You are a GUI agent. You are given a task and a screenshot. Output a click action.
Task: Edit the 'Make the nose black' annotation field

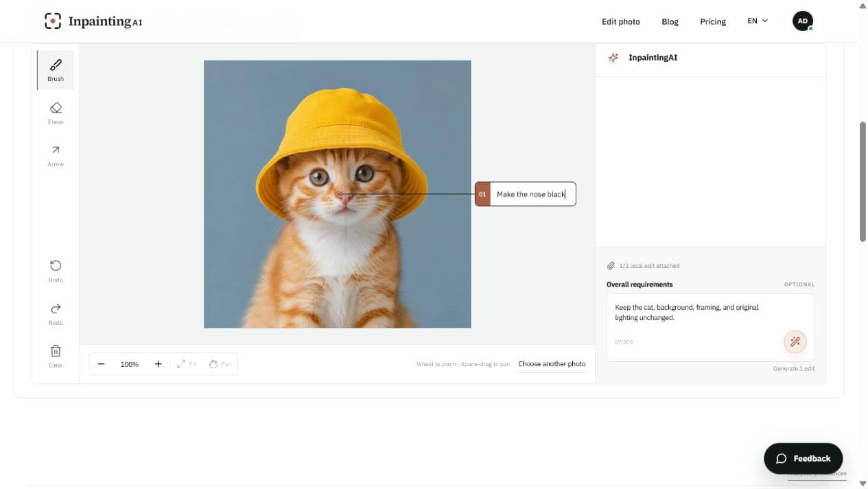point(533,194)
